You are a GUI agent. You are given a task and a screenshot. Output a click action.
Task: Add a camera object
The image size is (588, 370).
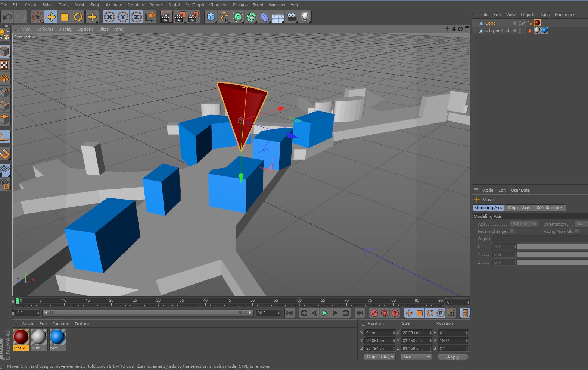292,17
